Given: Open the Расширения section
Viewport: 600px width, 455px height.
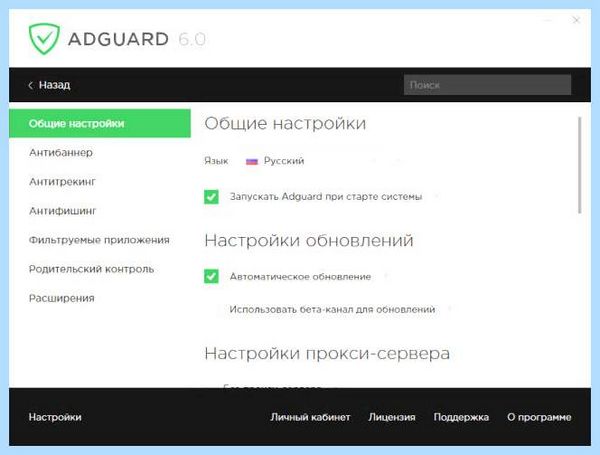Looking at the screenshot, I should point(62,298).
